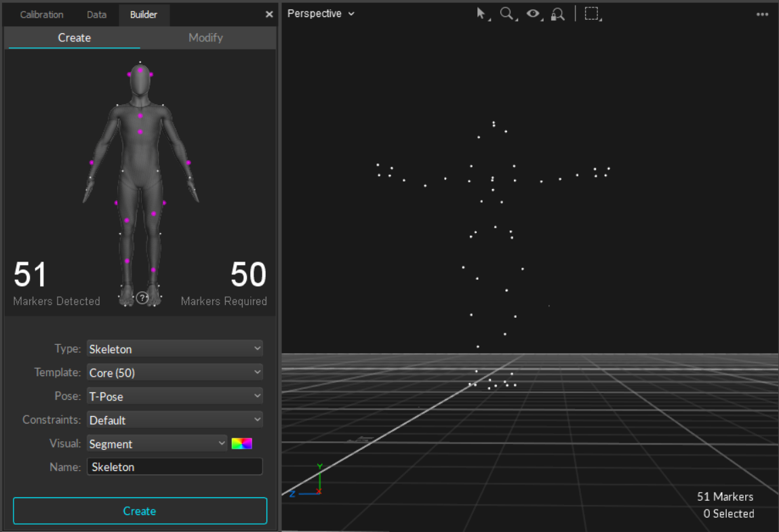
Task: Select the cursor selection tool in viewport toolbar
Action: click(482, 14)
